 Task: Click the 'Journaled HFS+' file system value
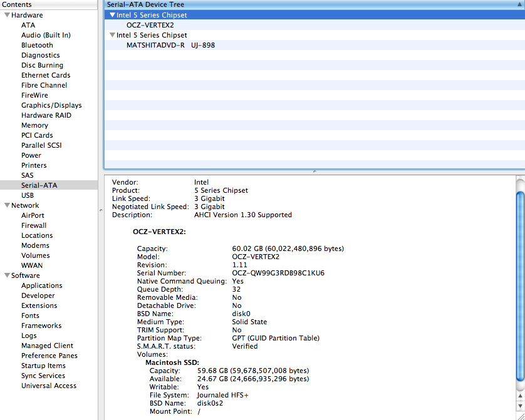pos(222,395)
